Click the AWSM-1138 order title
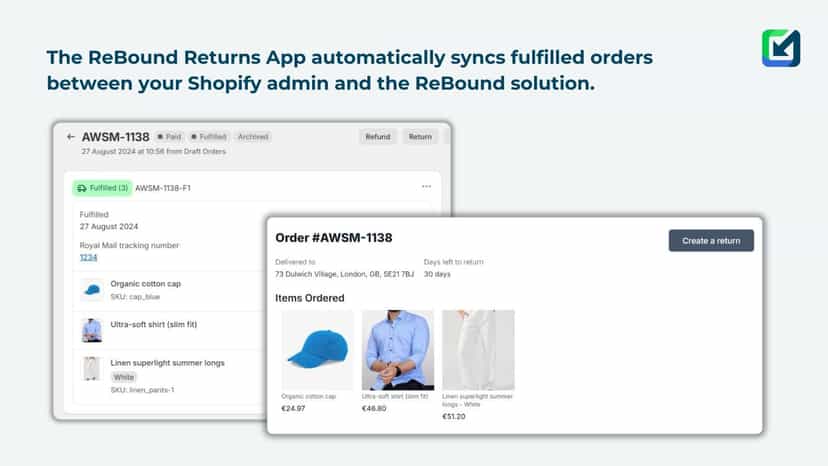This screenshot has width=828, height=466. (x=116, y=137)
